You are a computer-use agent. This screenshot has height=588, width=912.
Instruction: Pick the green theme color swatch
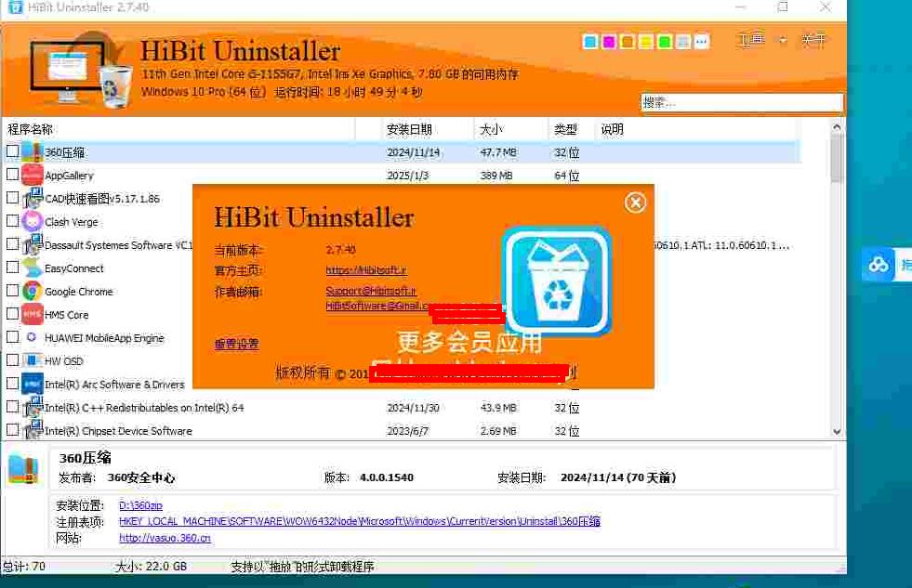click(665, 42)
